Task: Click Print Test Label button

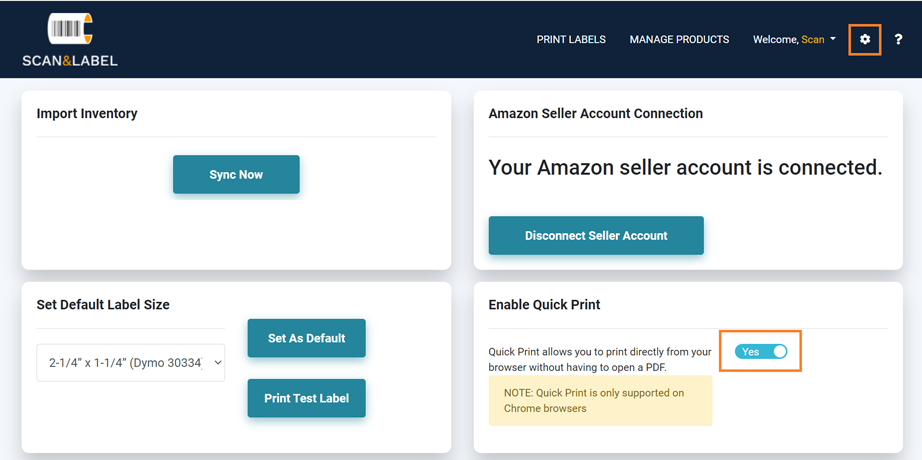Action: (x=306, y=398)
